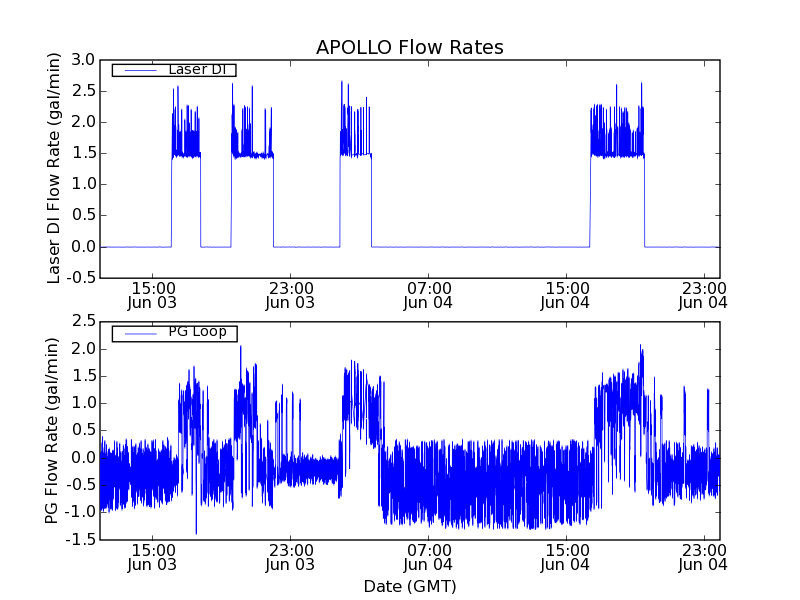
Task: Click the 0.0 tick on Laser DI axis
Action: 83,246
